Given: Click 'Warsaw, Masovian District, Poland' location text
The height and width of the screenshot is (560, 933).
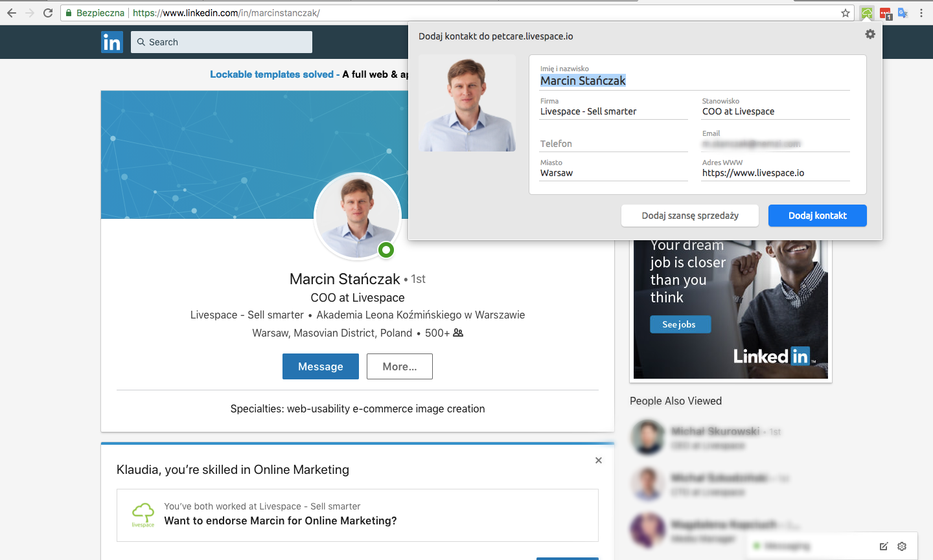Looking at the screenshot, I should [x=332, y=333].
